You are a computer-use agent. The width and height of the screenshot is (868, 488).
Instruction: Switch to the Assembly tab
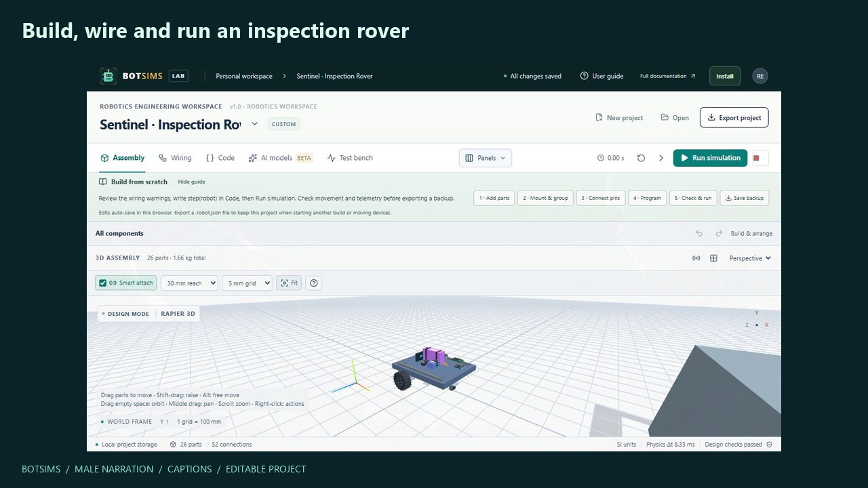tap(122, 158)
